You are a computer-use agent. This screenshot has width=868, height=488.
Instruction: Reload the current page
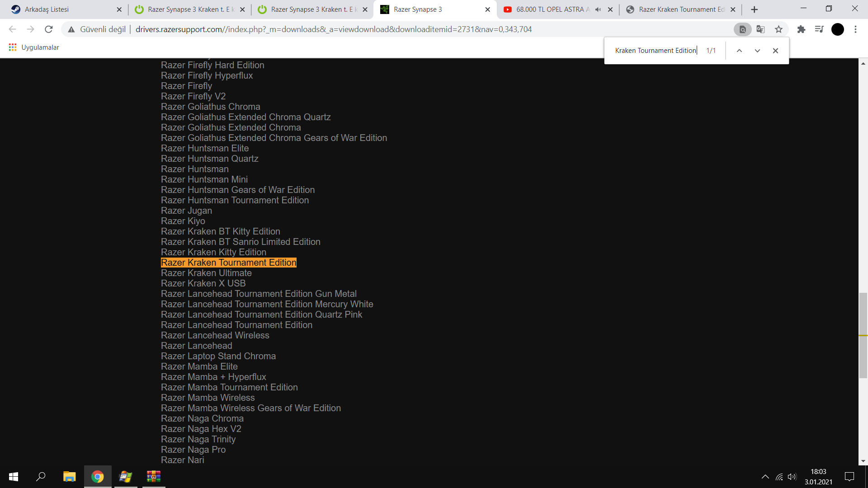point(49,29)
